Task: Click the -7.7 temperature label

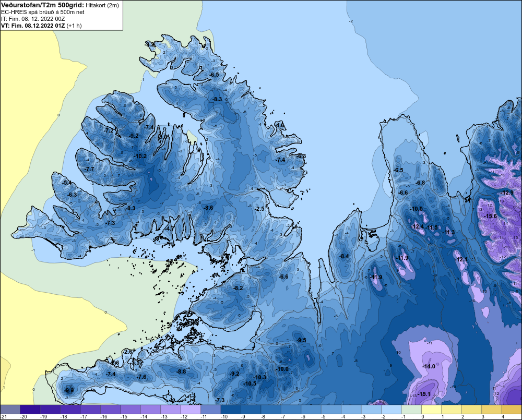Action: (x=90, y=169)
